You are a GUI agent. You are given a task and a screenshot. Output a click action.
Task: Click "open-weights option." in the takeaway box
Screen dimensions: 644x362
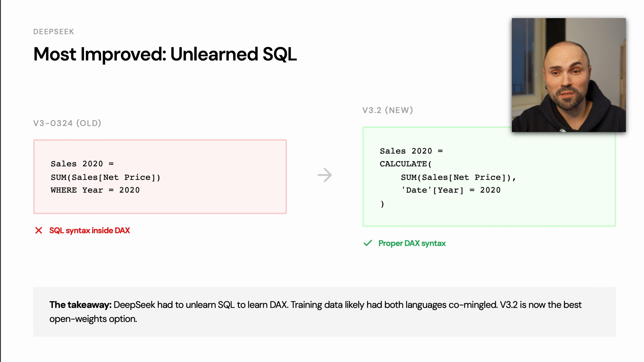(x=93, y=319)
